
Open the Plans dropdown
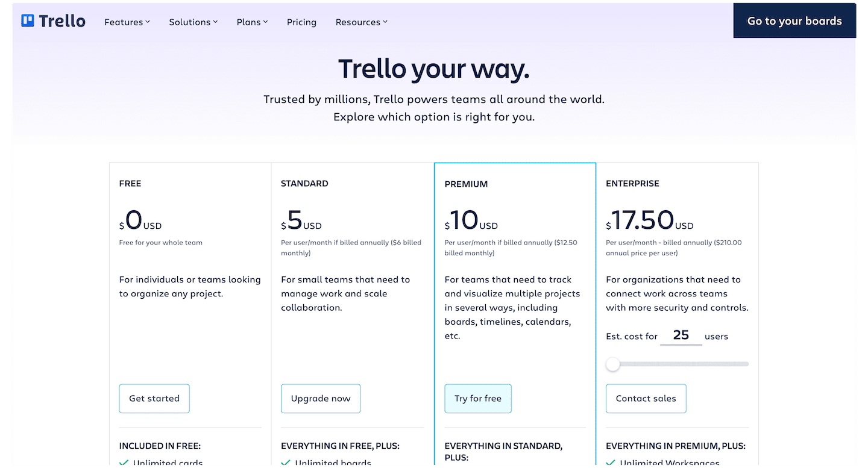[252, 22]
